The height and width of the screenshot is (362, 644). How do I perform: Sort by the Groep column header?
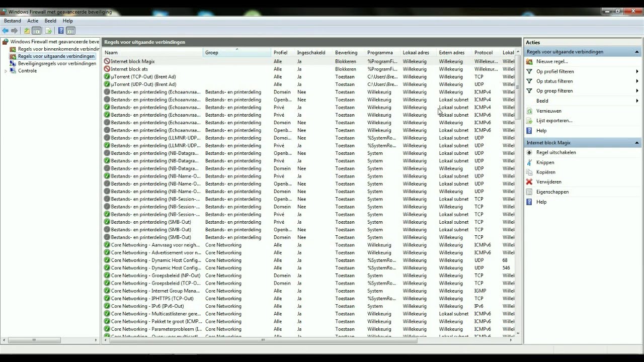[237, 52]
